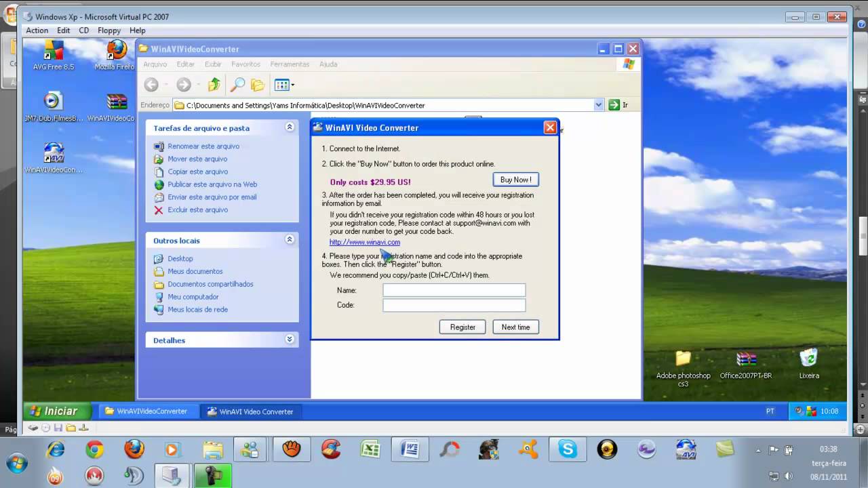The height and width of the screenshot is (488, 868).
Task: Open the Explorer search (magnifier) tool
Action: pos(237,85)
